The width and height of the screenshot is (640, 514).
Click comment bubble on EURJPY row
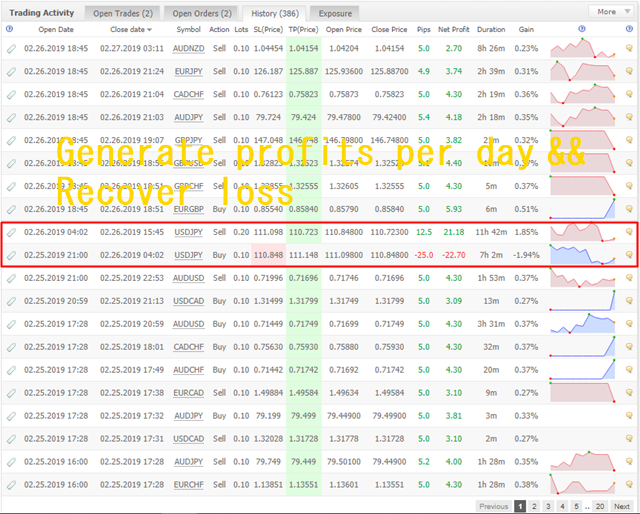pos(629,71)
